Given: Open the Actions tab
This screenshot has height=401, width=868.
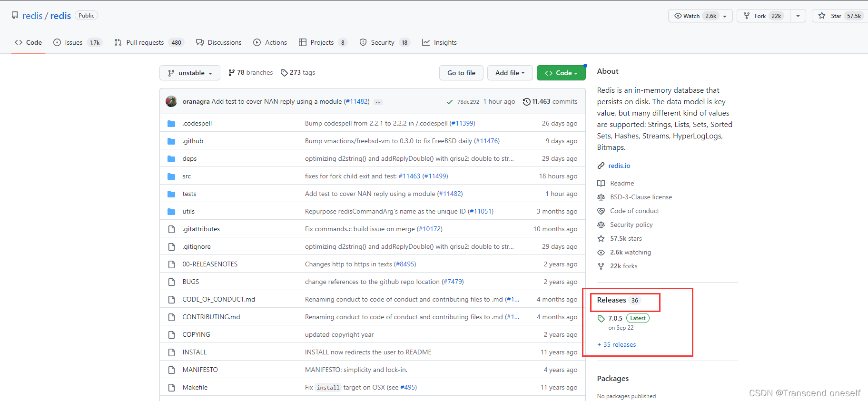Looking at the screenshot, I should click(x=270, y=42).
